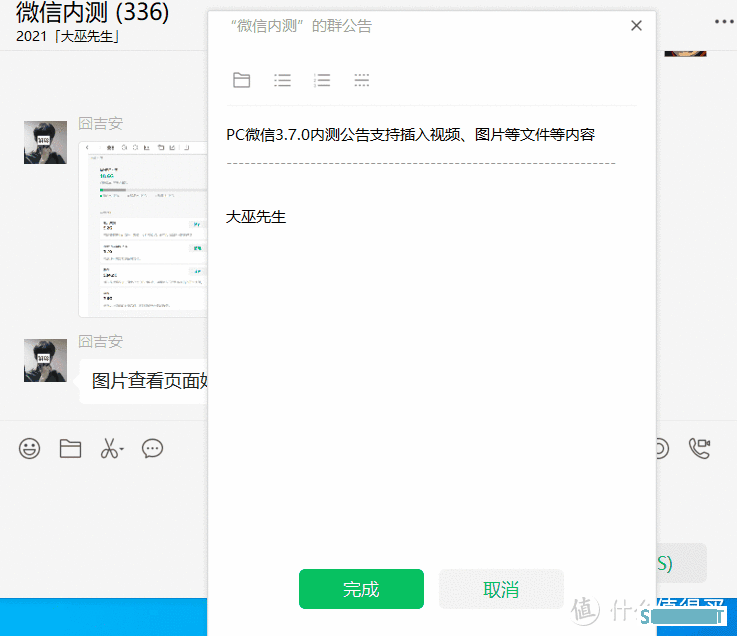737x636 pixels.
Task: Insert a file via announcement folder icon
Action: pyautogui.click(x=242, y=80)
